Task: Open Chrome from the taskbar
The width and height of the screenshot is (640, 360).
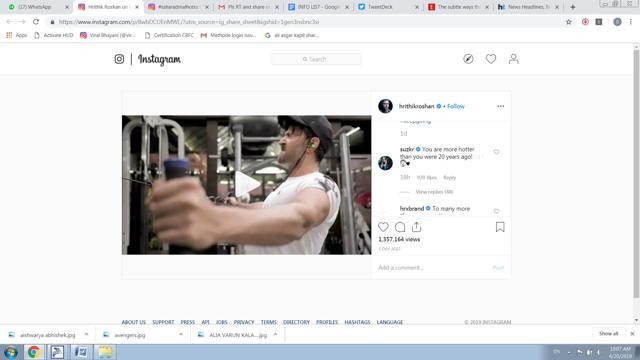Action: (x=34, y=352)
